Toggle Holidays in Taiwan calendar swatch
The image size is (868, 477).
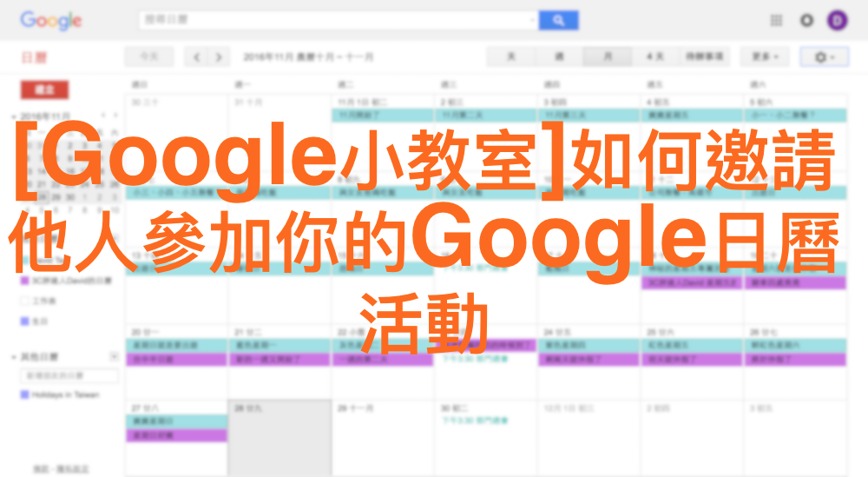24,394
